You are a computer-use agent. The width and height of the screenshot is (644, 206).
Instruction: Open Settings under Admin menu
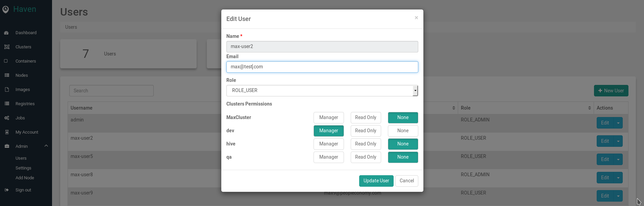(23, 168)
